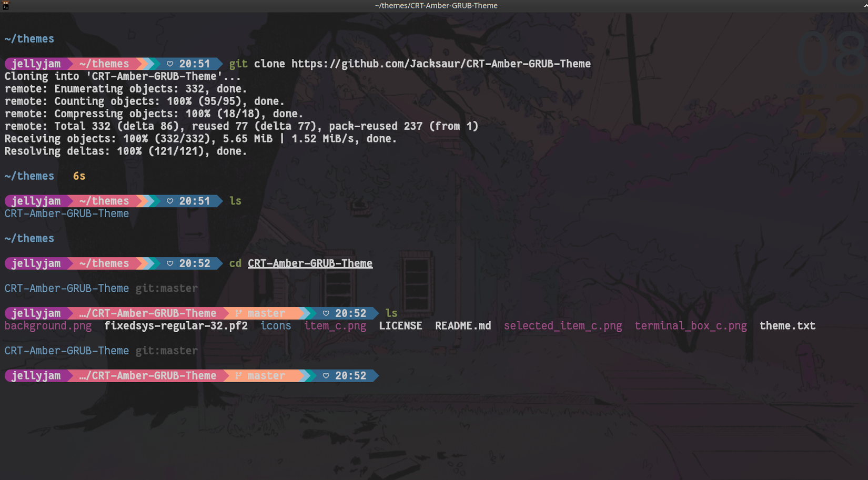868x480 pixels.
Task: Click the "remote: Enumerating objects: 332, done." line
Action: click(126, 89)
